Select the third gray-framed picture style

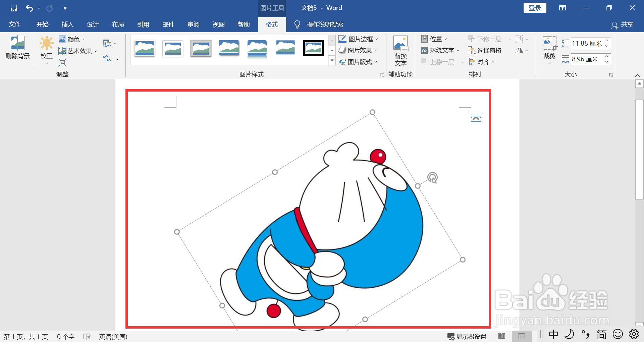pos(201,48)
